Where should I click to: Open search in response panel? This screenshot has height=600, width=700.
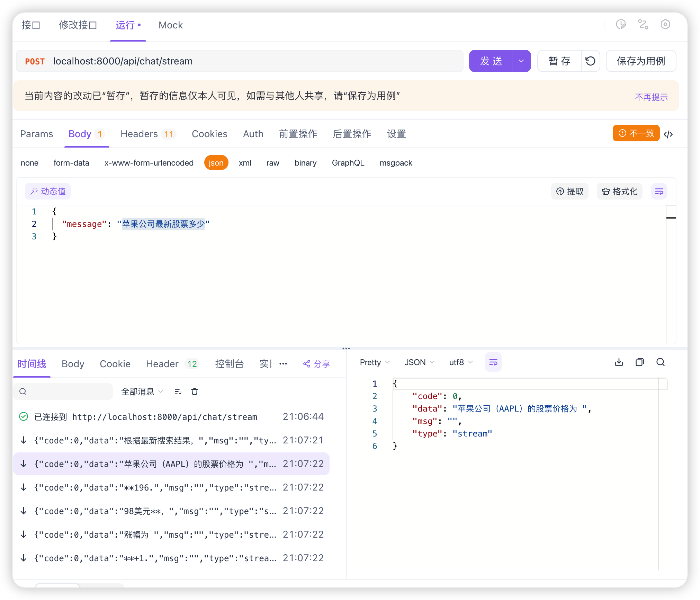(x=660, y=362)
